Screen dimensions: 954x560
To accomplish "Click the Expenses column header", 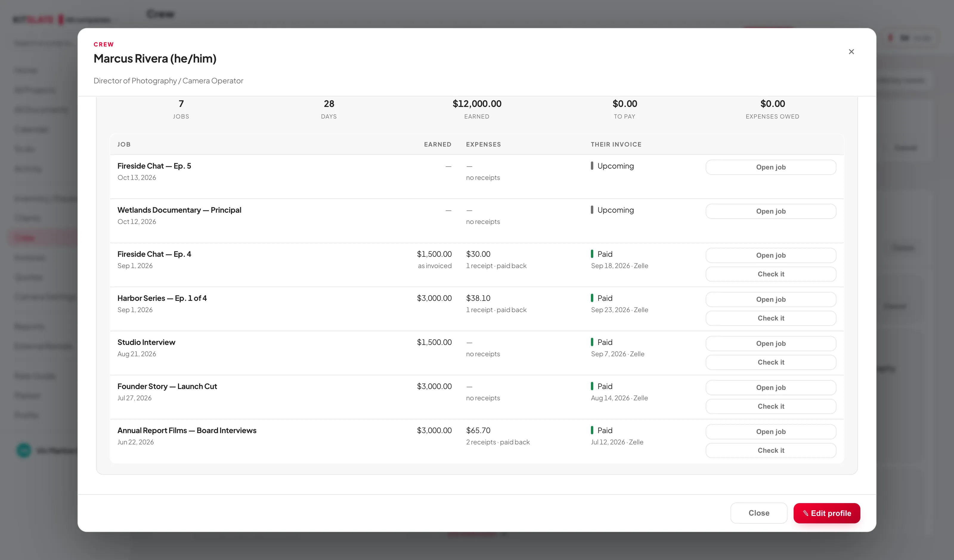I will point(484,144).
